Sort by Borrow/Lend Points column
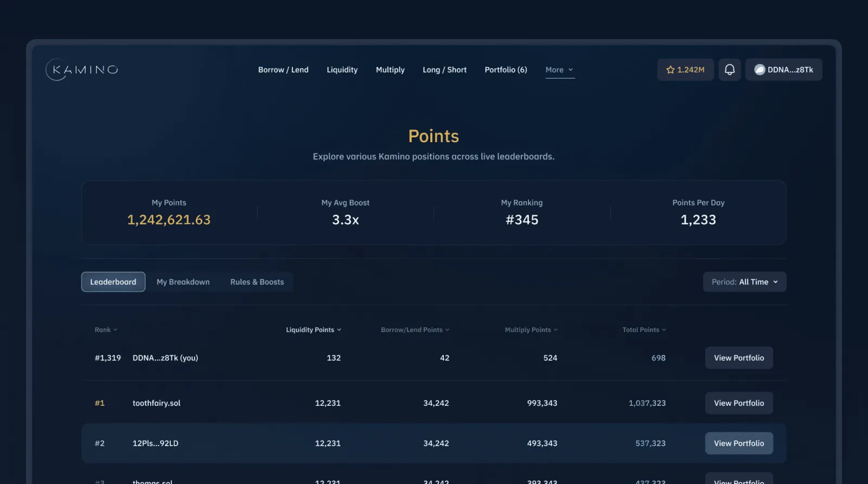The width and height of the screenshot is (868, 484). [x=415, y=329]
